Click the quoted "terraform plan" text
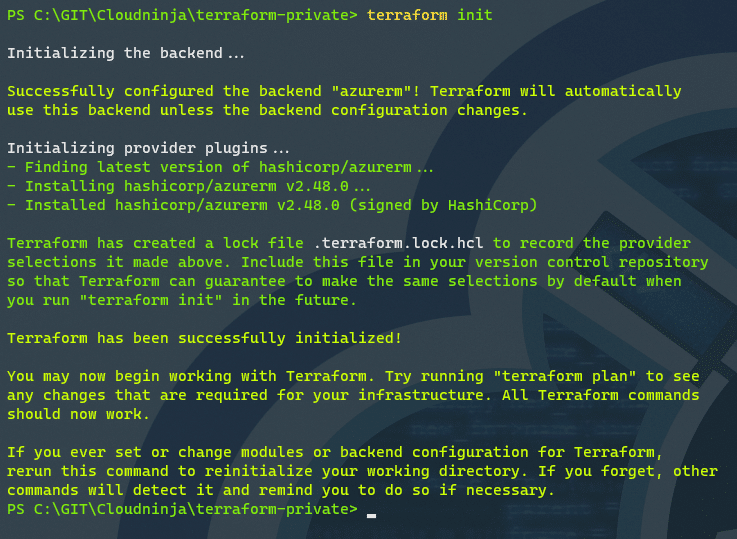The image size is (737, 539). click(565, 376)
